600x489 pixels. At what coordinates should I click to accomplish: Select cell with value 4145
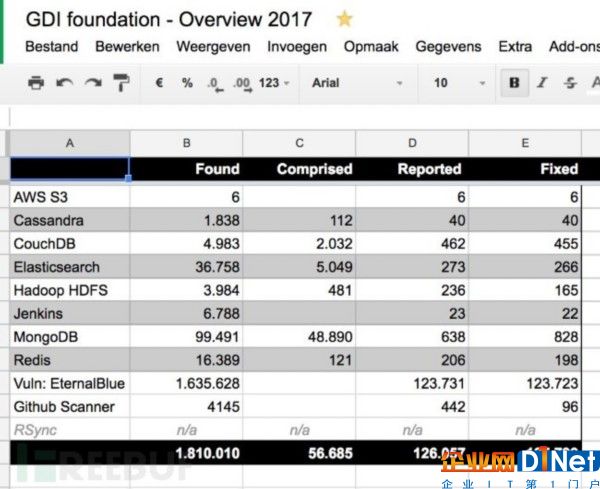click(x=186, y=407)
